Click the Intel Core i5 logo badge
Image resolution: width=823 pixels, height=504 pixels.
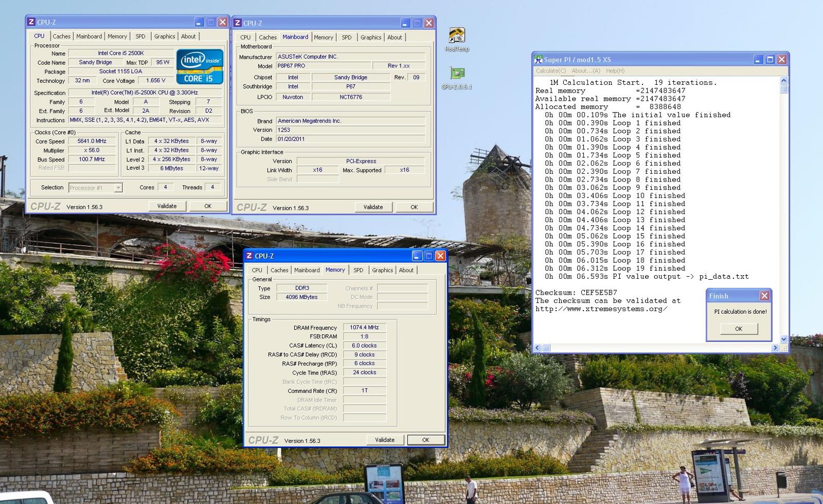click(x=200, y=66)
